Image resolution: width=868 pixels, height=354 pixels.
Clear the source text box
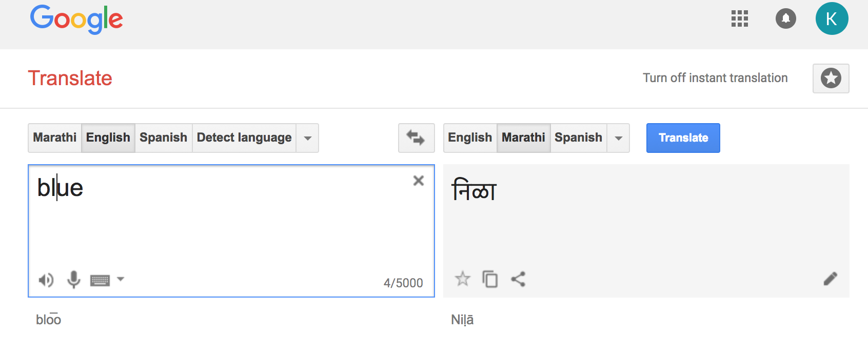coord(419,181)
